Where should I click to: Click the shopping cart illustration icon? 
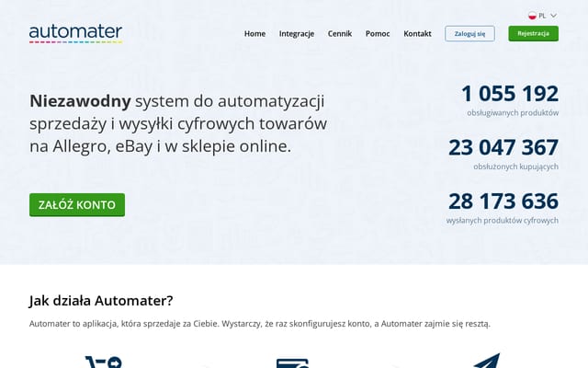104,362
